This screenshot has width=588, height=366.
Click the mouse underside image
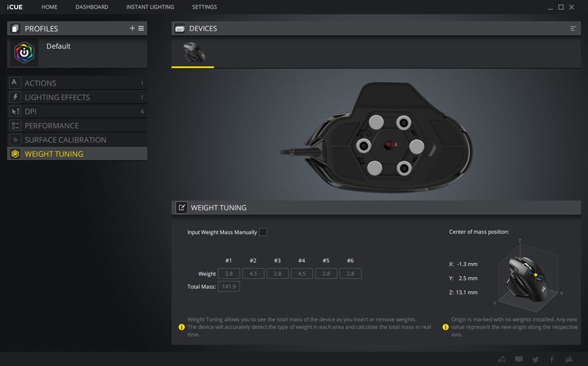coord(376,137)
